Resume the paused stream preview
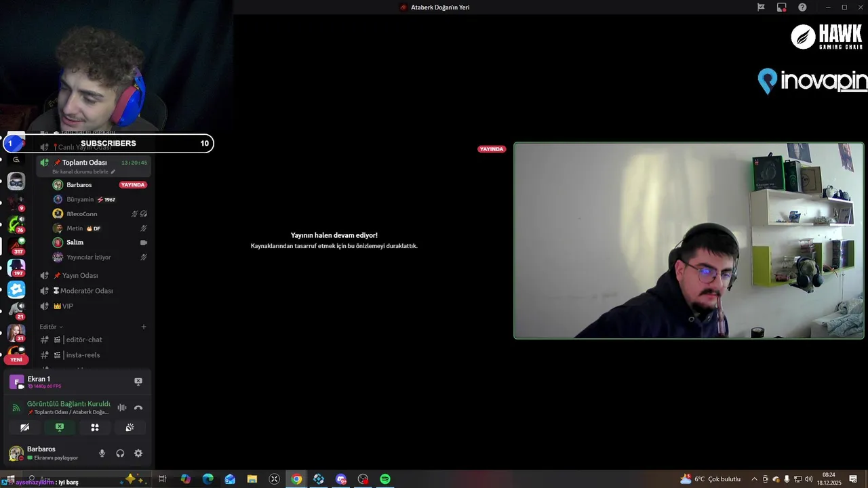Image resolution: width=868 pixels, height=488 pixels. point(334,241)
